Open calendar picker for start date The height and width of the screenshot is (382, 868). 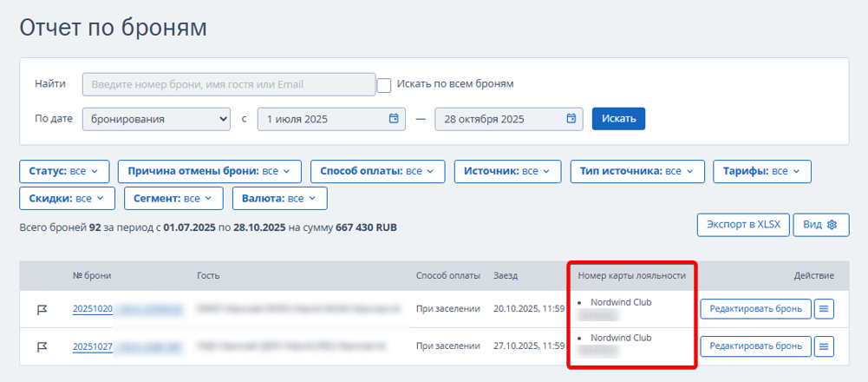coord(394,119)
